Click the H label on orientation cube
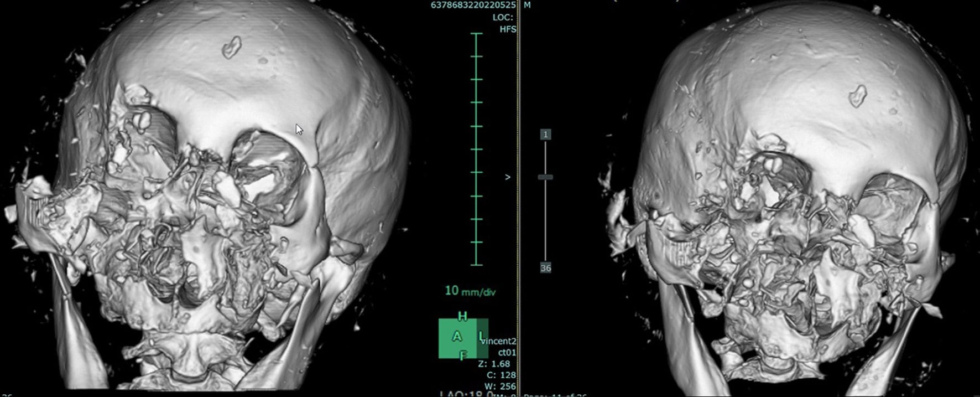 pos(462,317)
